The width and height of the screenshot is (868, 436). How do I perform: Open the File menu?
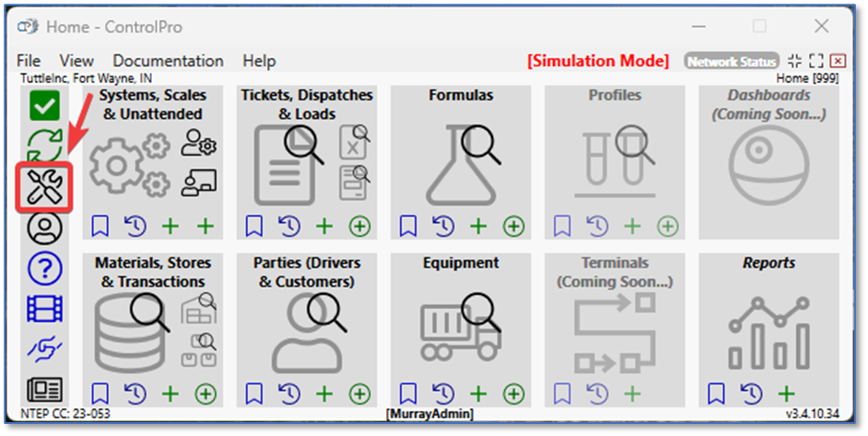point(29,61)
